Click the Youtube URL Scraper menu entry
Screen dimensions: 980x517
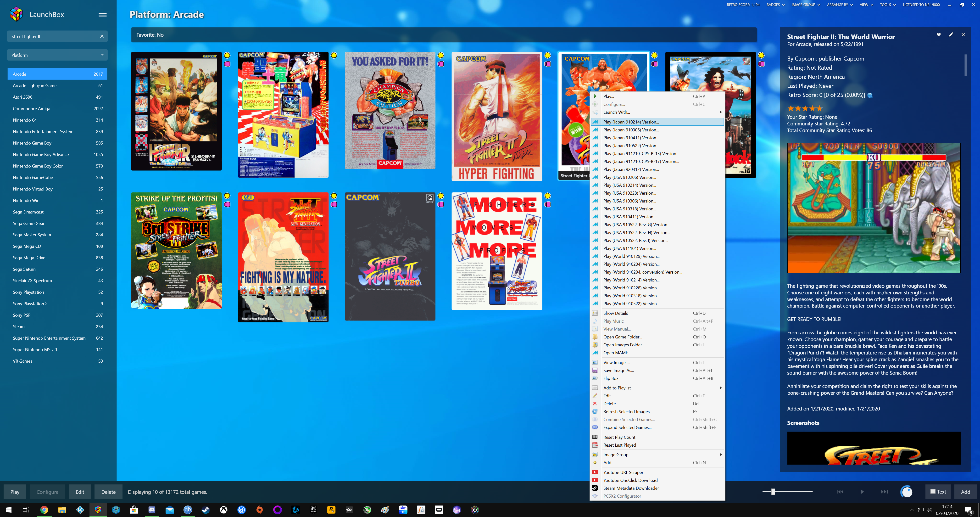pyautogui.click(x=657, y=472)
